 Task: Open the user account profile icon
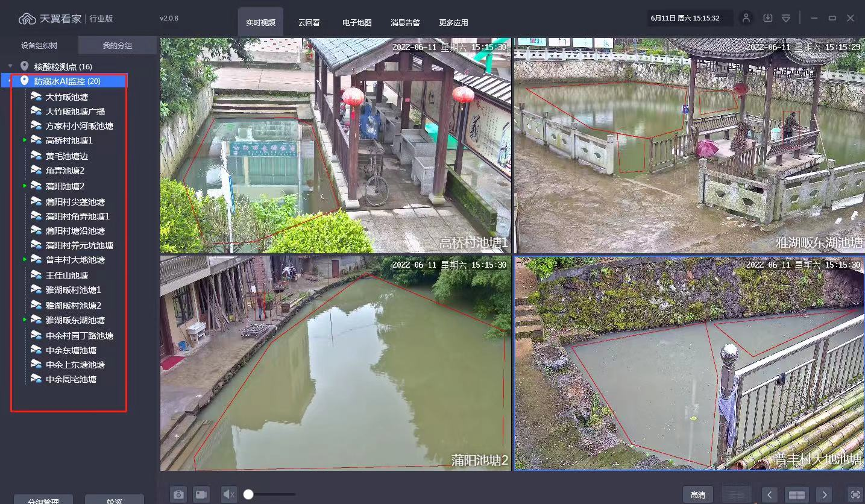click(746, 18)
